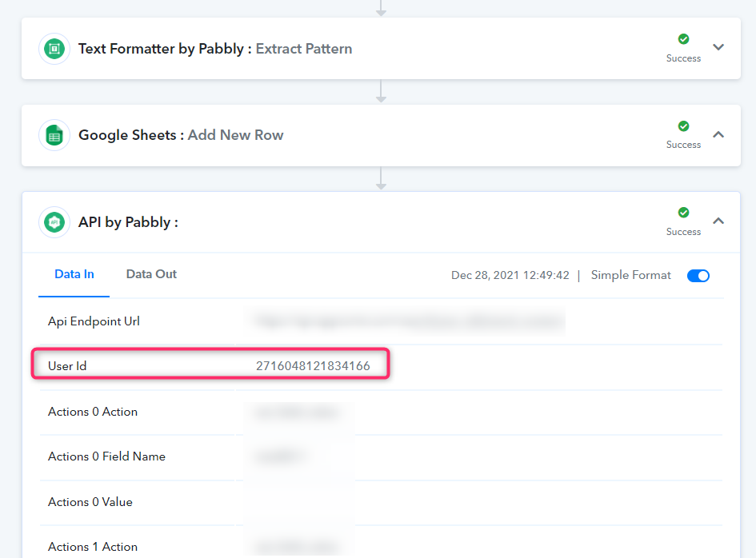
Task: Select the Add New Row action label
Action: [235, 135]
